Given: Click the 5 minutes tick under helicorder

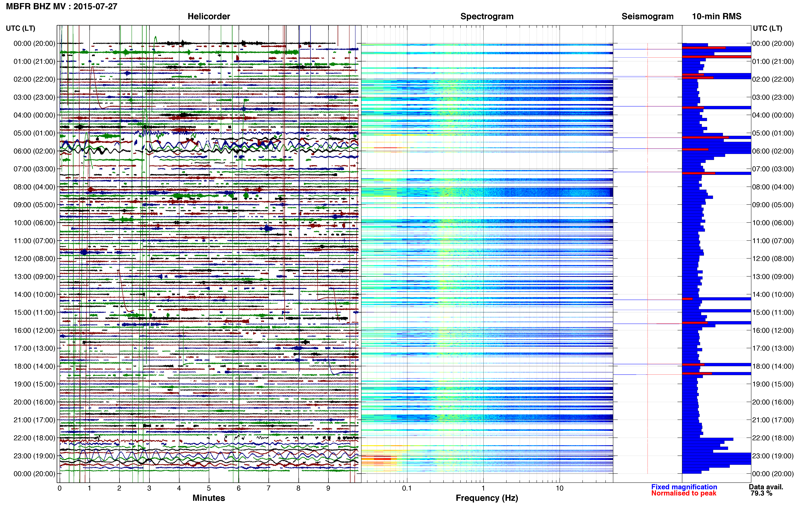Looking at the screenshot, I should click(209, 488).
